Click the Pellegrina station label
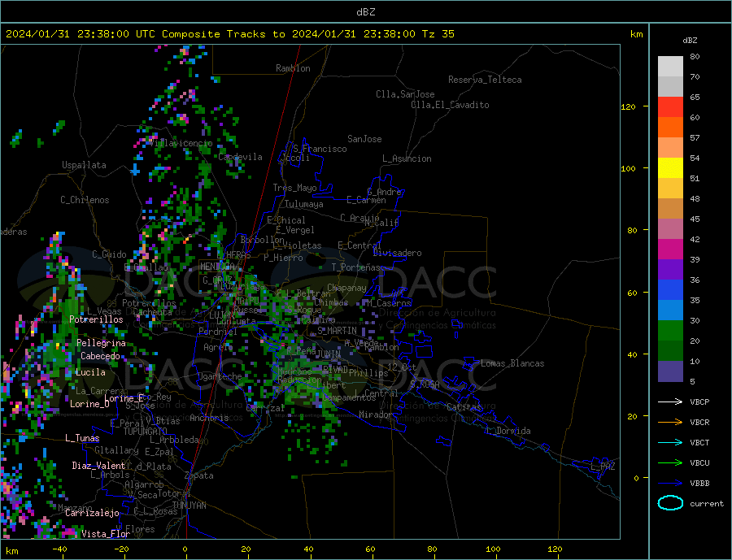Image resolution: width=732 pixels, height=560 pixels. click(x=102, y=343)
